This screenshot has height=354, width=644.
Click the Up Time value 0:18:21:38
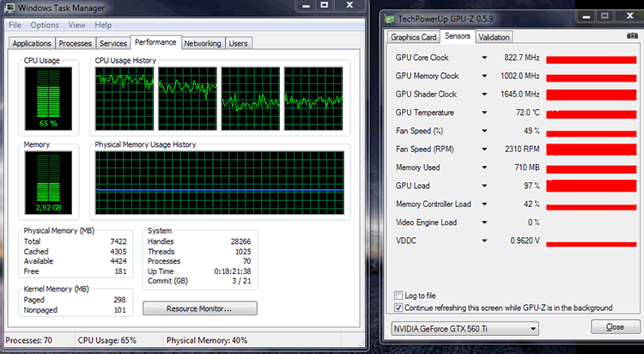pos(233,272)
